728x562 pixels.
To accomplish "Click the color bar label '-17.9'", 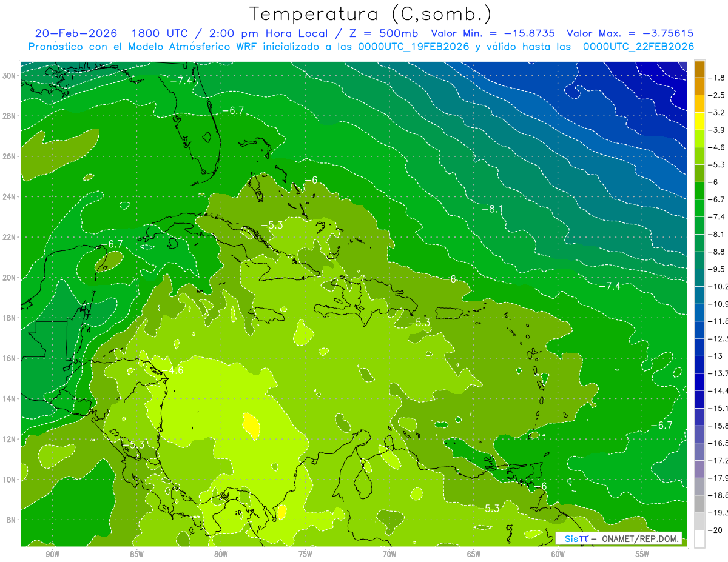I will pos(718,478).
